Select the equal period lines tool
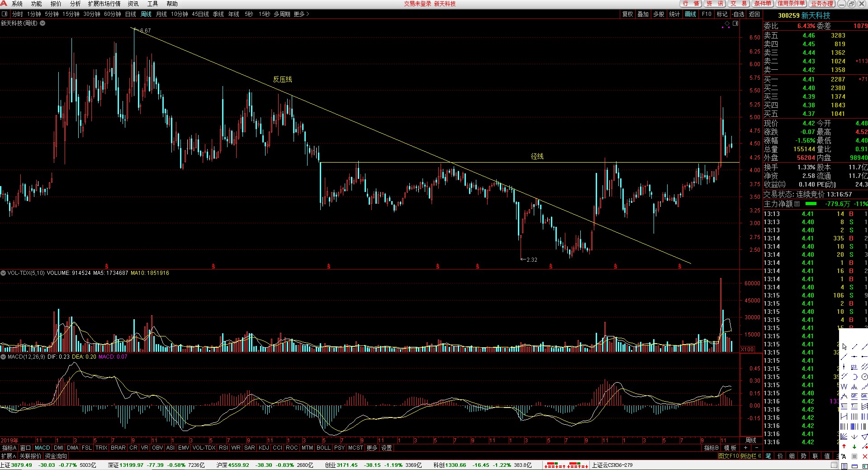This screenshot has height=470, width=868. point(854,416)
